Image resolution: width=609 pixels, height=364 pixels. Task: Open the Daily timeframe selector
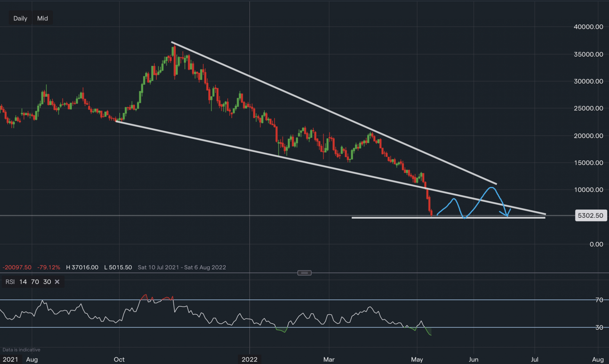click(x=20, y=18)
